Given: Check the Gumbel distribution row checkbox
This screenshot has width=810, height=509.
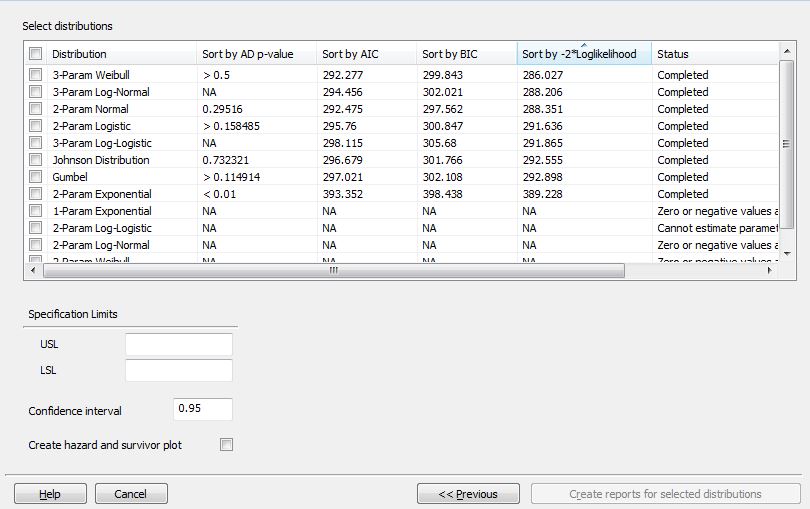Looking at the screenshot, I should pyautogui.click(x=36, y=177).
